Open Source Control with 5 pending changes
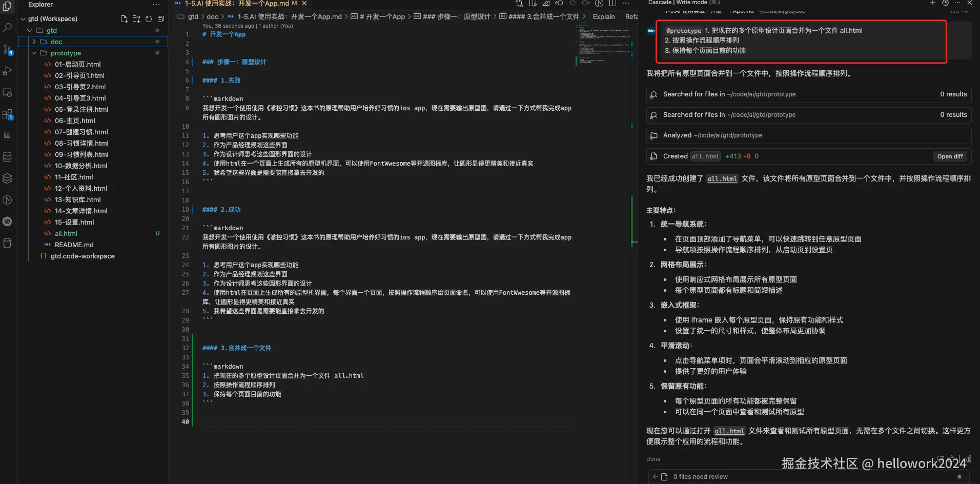This screenshot has height=484, width=980. coord(7,49)
